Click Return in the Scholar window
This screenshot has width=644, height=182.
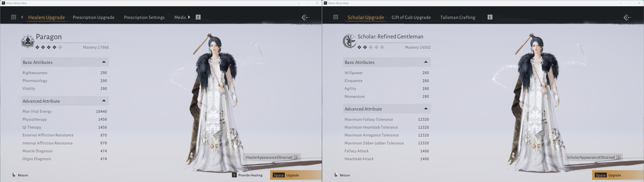[x=342, y=175]
